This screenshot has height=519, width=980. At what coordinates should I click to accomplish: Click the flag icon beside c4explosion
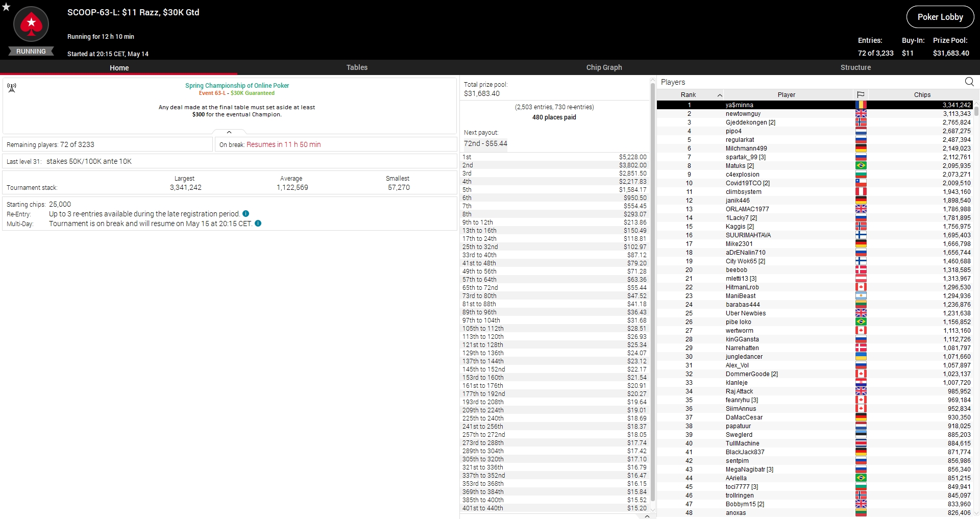(x=861, y=175)
